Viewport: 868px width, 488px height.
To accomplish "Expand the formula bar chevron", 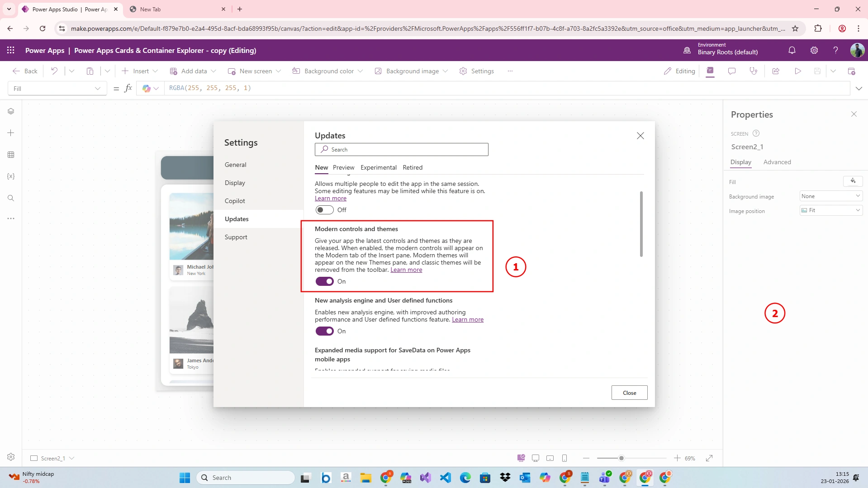I will [859, 89].
